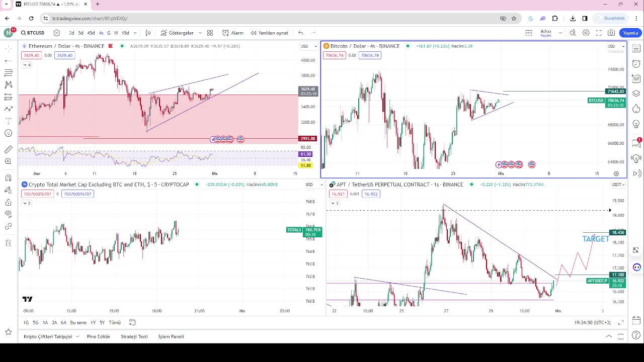Select the Tümü date range
Image resolution: width=644 pixels, height=362 pixels.
point(115,322)
